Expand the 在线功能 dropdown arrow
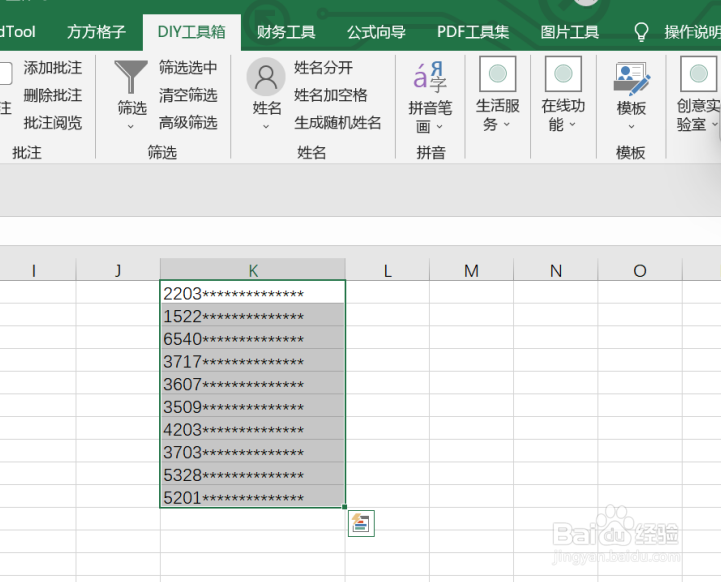This screenshot has height=582, width=721. pyautogui.click(x=572, y=124)
